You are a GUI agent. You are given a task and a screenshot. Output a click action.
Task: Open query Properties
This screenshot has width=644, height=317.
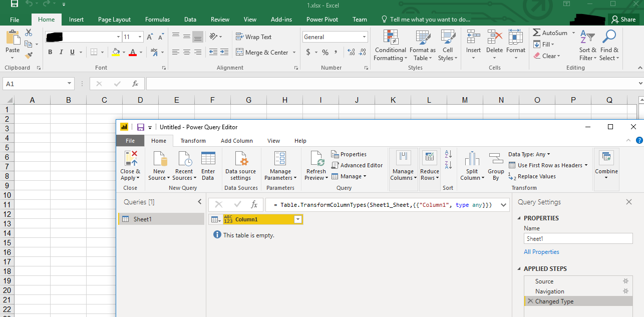pyautogui.click(x=349, y=154)
